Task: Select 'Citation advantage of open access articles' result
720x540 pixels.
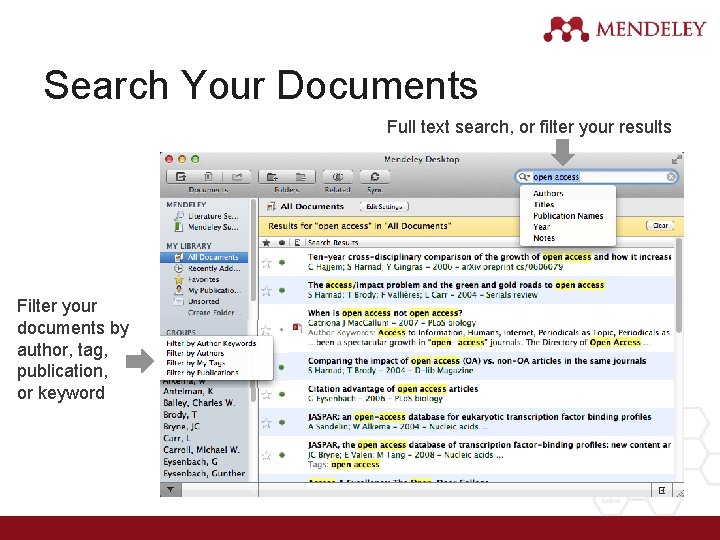Action: click(467, 394)
